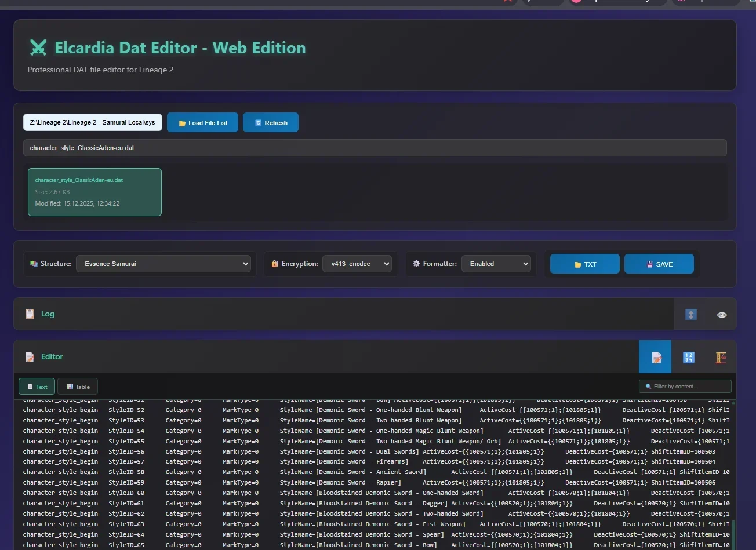Click the editor vertical scrollbar thumb
The width and height of the screenshot is (756, 550).
point(732,535)
